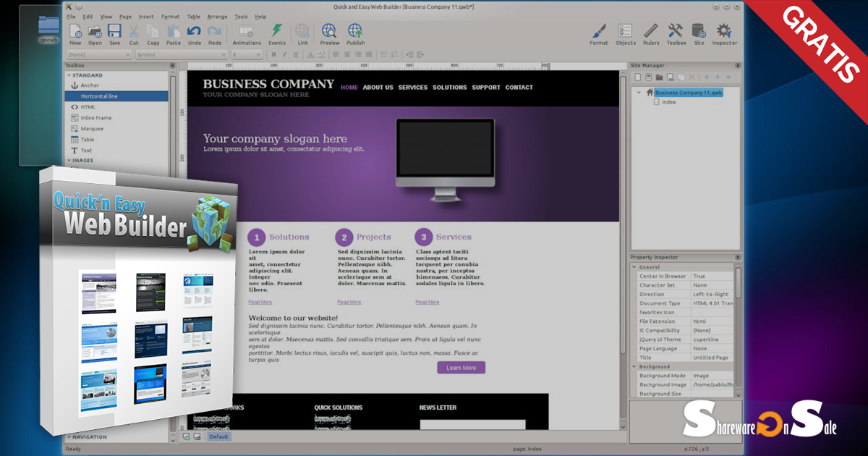The width and height of the screenshot is (868, 456).
Task: Click the Animations toolbar icon
Action: [x=246, y=33]
